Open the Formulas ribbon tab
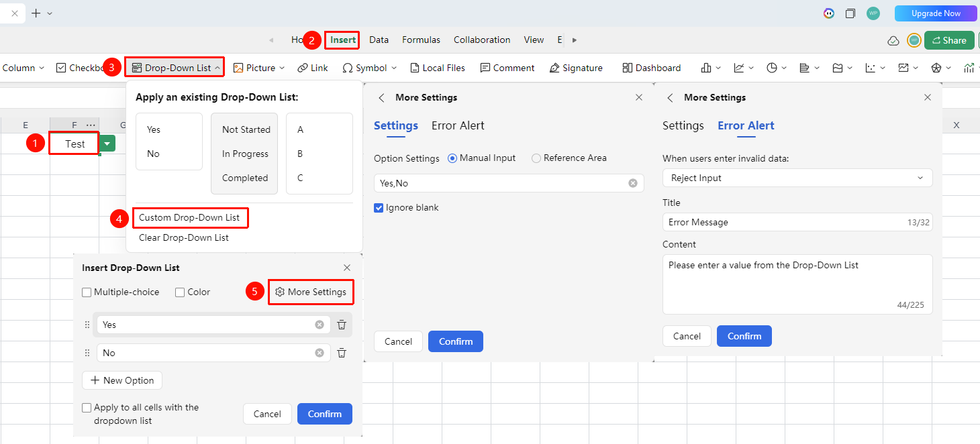The height and width of the screenshot is (444, 980). click(421, 40)
